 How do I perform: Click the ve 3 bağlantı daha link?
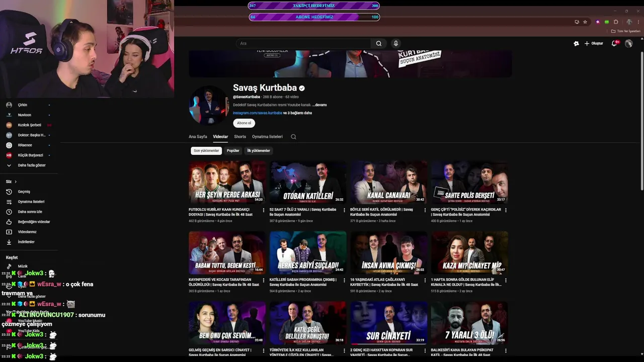point(297,113)
